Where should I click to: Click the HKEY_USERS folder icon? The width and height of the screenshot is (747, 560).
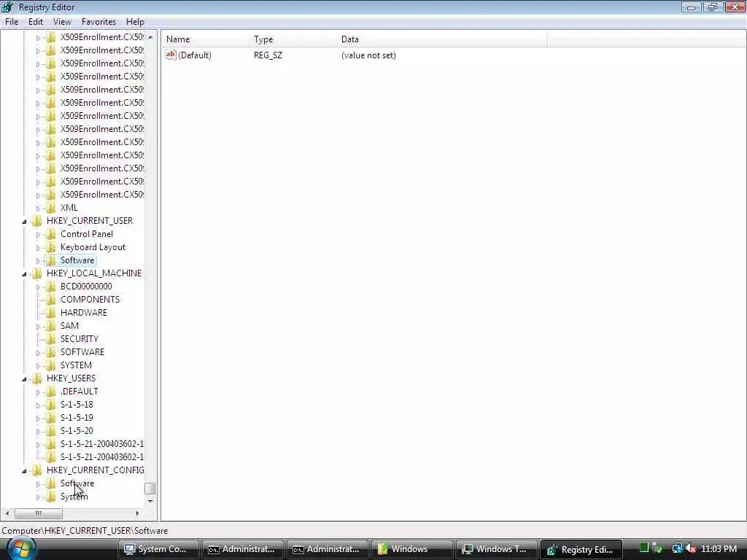point(36,378)
